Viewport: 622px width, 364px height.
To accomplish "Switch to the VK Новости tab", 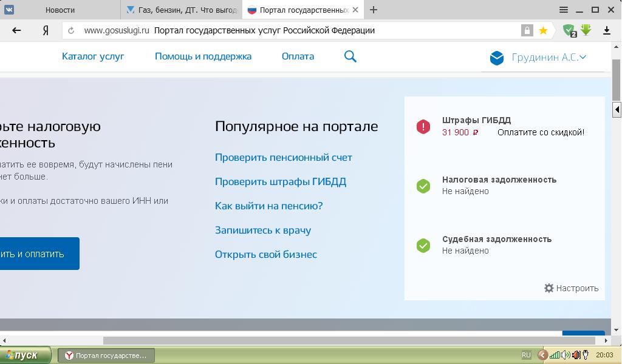I will click(x=60, y=10).
